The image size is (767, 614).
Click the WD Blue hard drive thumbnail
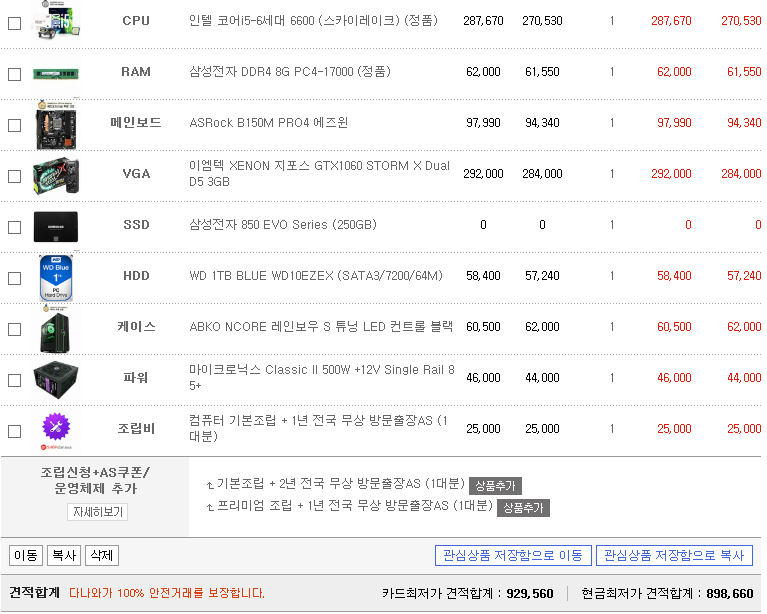(x=56, y=277)
